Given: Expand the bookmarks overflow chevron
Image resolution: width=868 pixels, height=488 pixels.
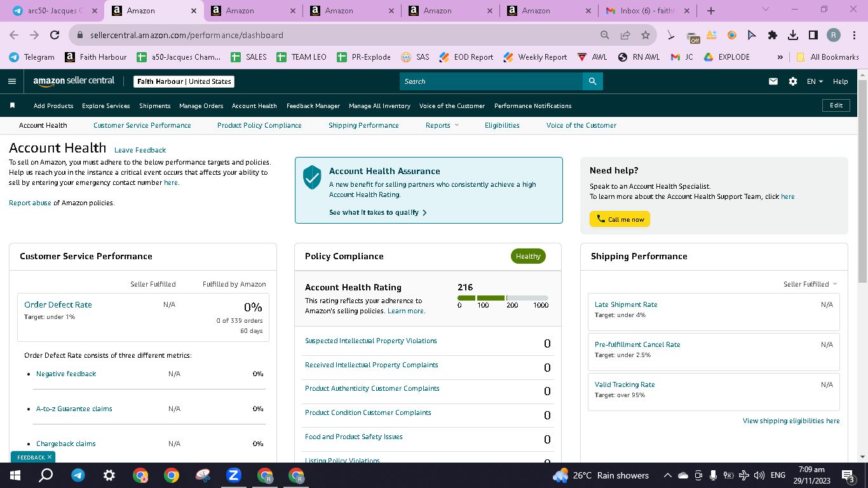Looking at the screenshot, I should 780,57.
